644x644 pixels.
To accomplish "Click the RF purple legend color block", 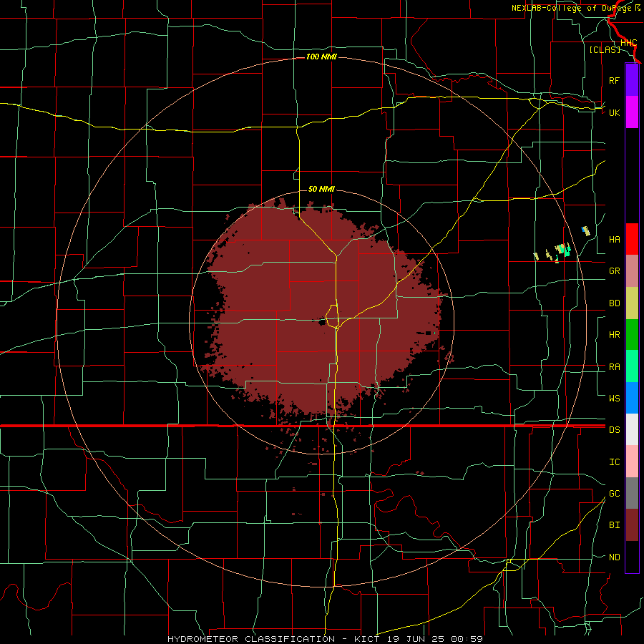I will click(x=632, y=80).
